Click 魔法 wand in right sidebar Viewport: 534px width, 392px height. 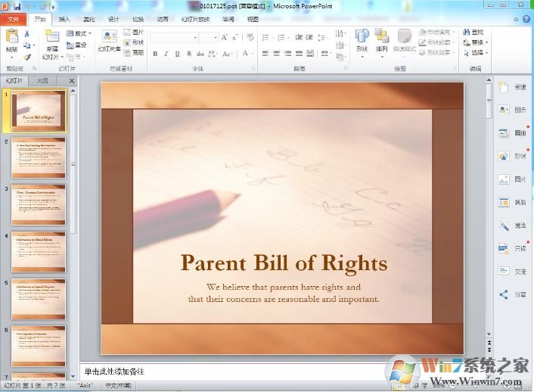coord(512,226)
